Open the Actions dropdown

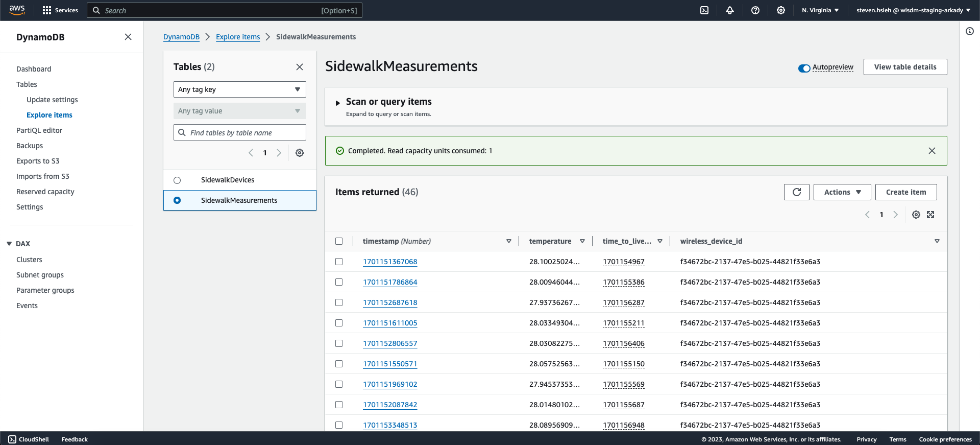842,192
